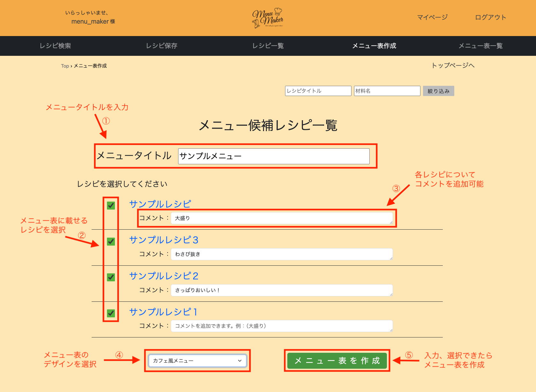Image resolution: width=536 pixels, height=392 pixels.
Task: Uncheck the checkbox for サンプルレシピ
Action: point(111,205)
